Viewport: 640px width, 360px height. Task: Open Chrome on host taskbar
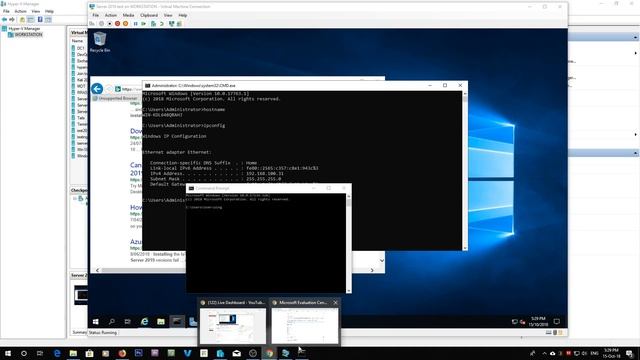click(x=269, y=353)
